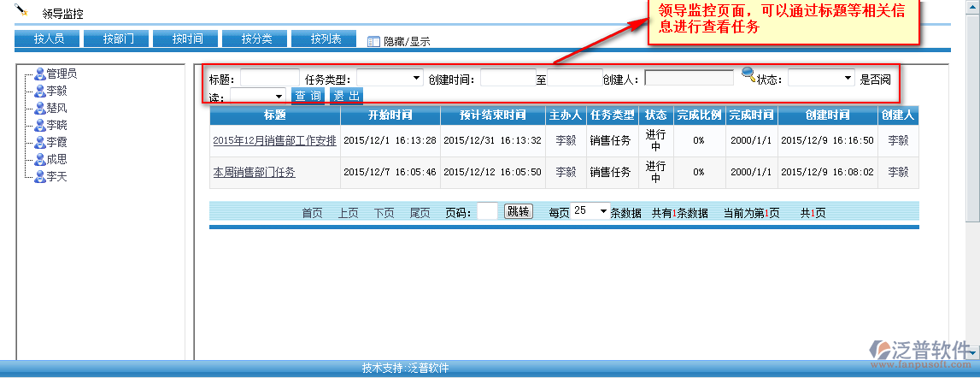The width and height of the screenshot is (980, 378).
Task: Select 李天 in the personnel tree
Action: point(56,176)
